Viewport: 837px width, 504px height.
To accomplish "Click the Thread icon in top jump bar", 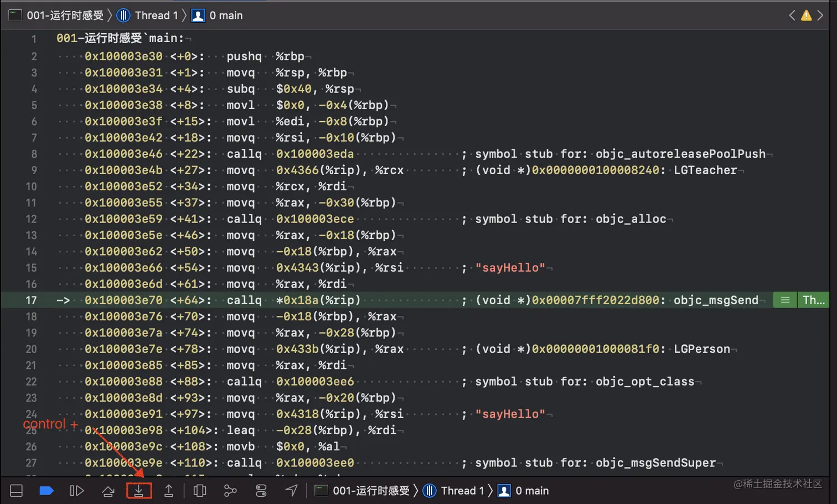I will pos(124,15).
